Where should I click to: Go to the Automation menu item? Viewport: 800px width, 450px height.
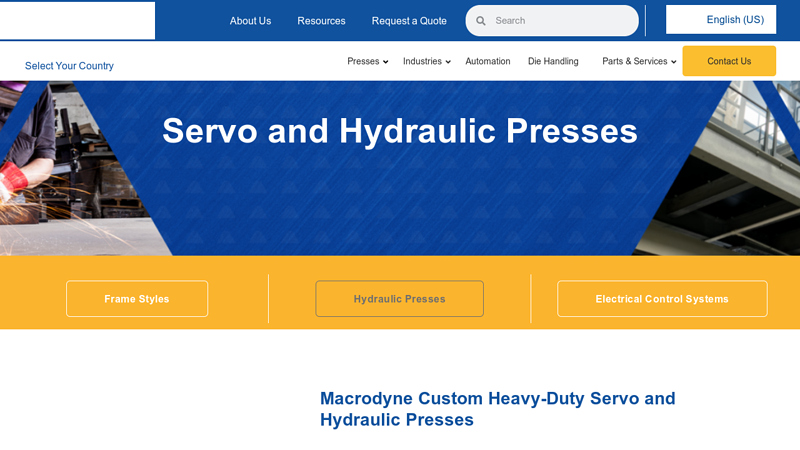488,61
